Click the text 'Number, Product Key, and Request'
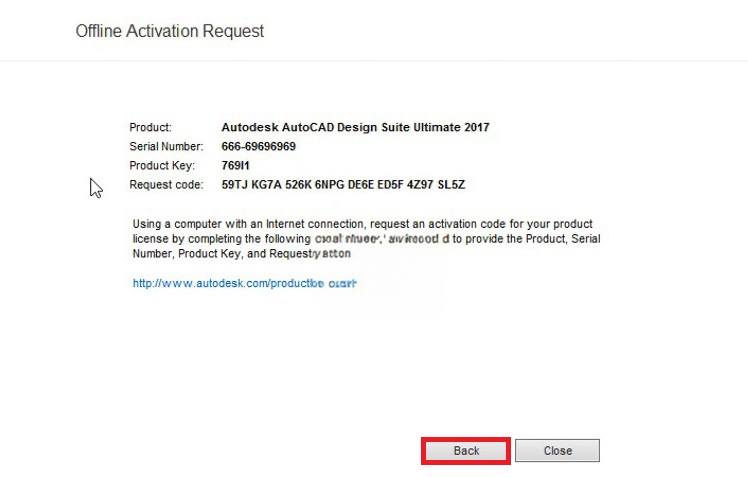This screenshot has height=477, width=748. click(x=221, y=254)
